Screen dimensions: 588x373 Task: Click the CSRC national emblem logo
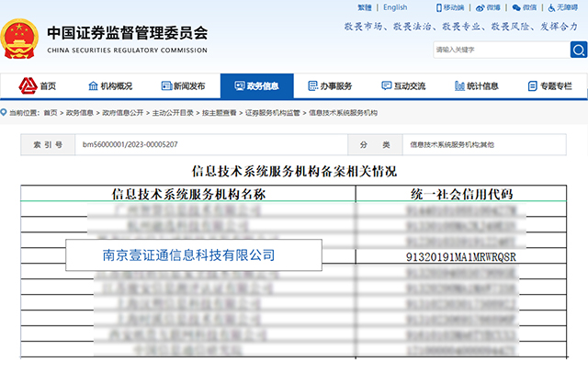[19, 39]
